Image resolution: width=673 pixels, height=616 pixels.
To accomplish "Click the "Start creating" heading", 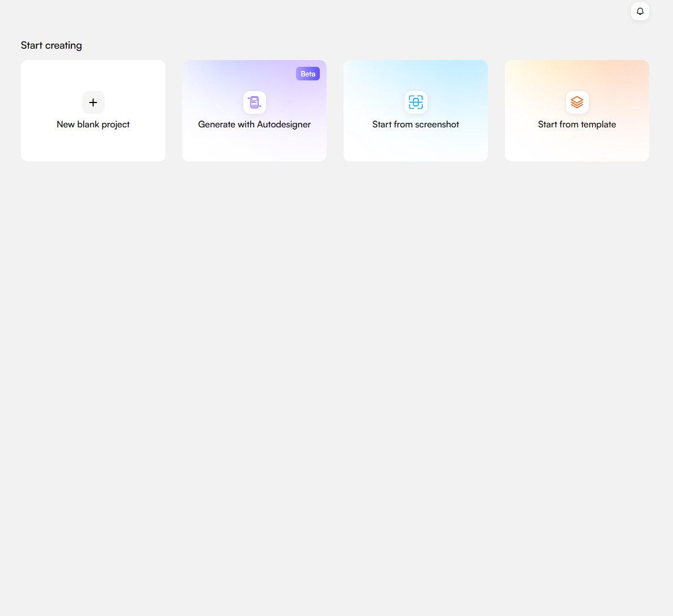I will pyautogui.click(x=52, y=45).
